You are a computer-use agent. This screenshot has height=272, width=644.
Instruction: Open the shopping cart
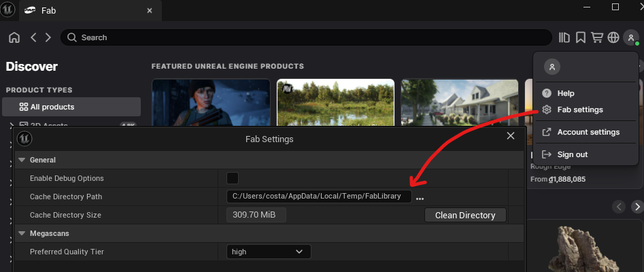597,37
